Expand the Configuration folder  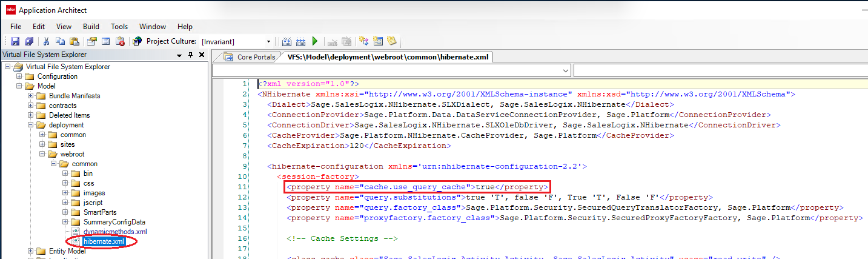click(x=19, y=76)
